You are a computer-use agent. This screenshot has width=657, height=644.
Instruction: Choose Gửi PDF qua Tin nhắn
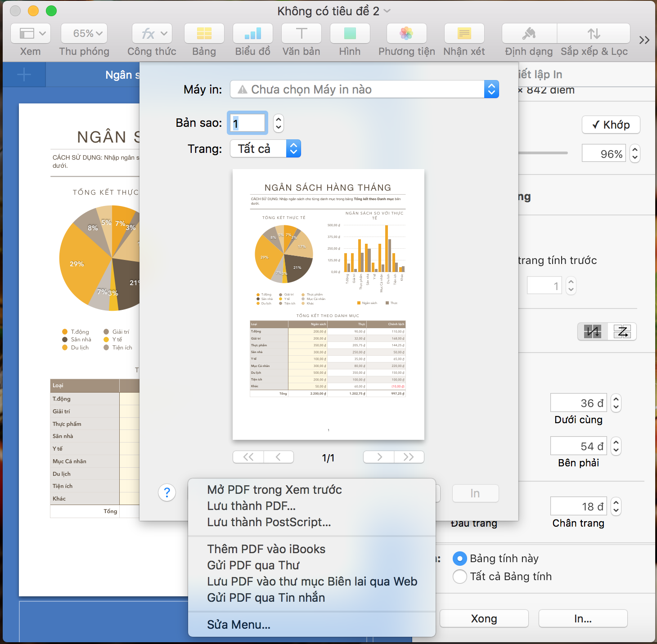click(x=312, y=598)
